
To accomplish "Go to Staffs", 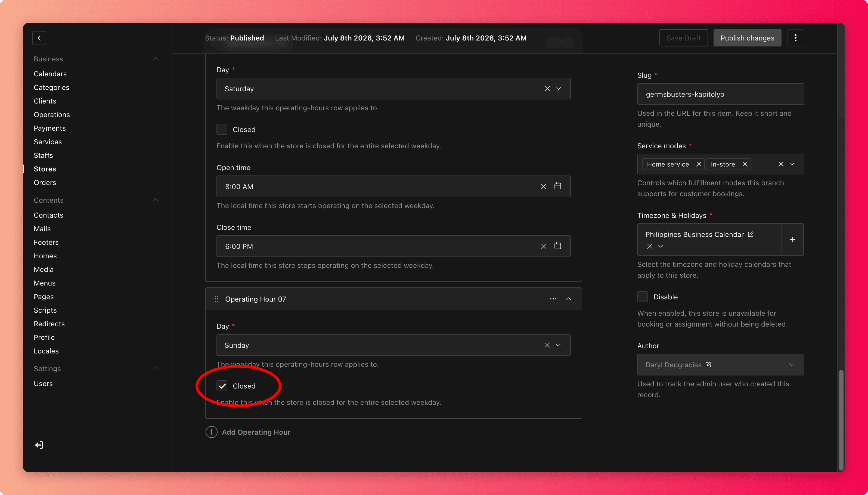I will click(x=43, y=155).
